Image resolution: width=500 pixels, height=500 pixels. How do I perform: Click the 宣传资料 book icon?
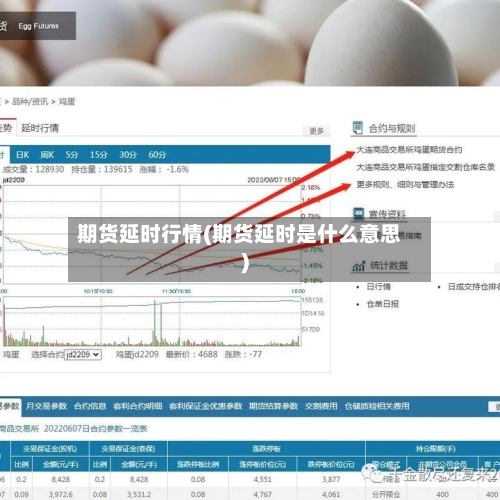358,214
